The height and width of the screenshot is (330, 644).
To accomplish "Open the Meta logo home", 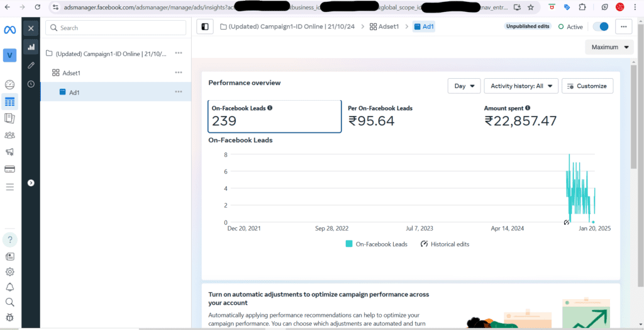I will coord(10,30).
